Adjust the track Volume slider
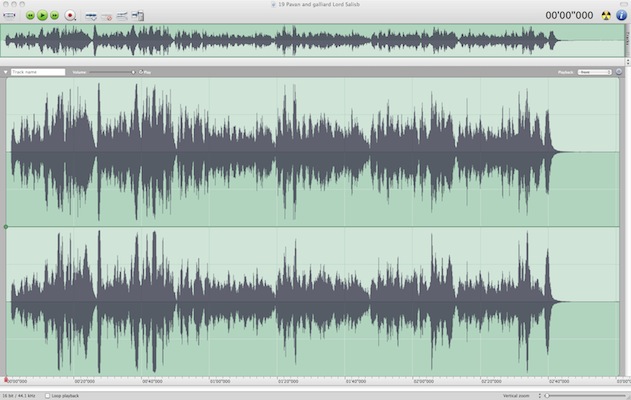The height and width of the screenshot is (400, 631). [x=112, y=72]
